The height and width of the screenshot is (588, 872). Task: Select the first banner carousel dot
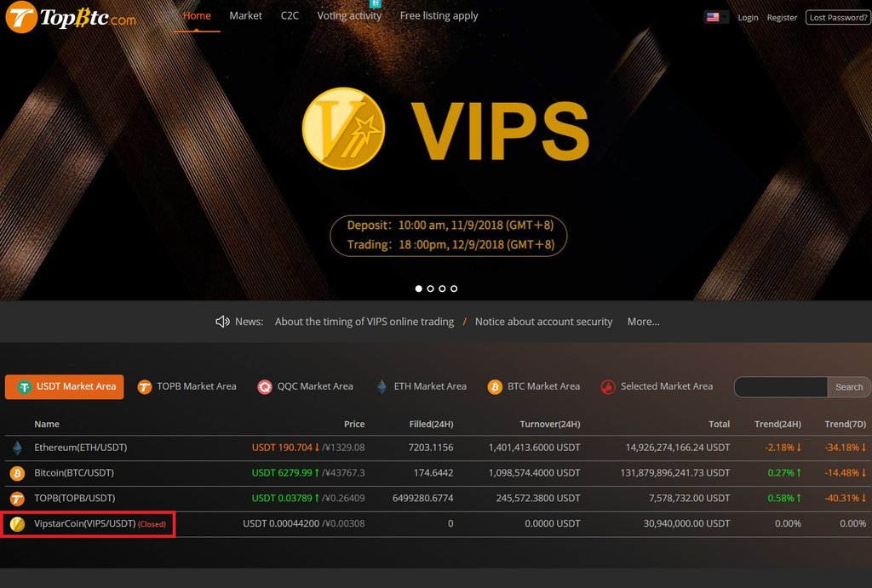tap(419, 288)
